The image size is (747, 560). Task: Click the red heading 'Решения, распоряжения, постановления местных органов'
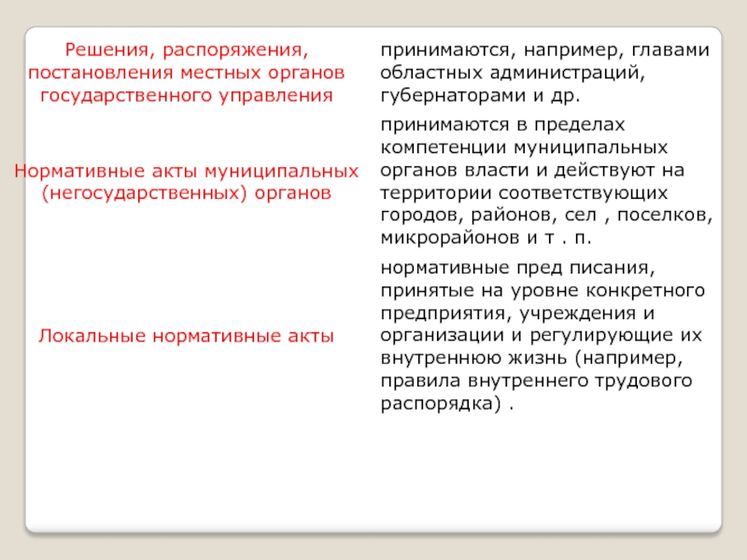(186, 73)
